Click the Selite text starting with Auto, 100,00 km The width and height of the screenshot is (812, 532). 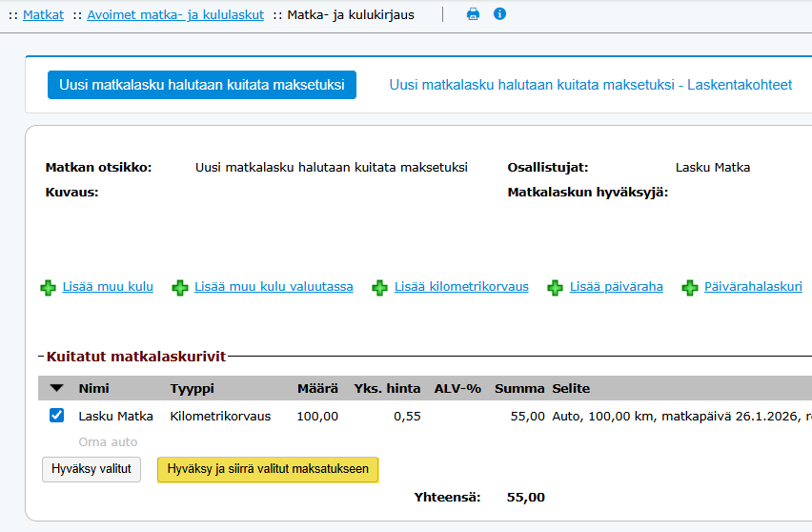[682, 417]
